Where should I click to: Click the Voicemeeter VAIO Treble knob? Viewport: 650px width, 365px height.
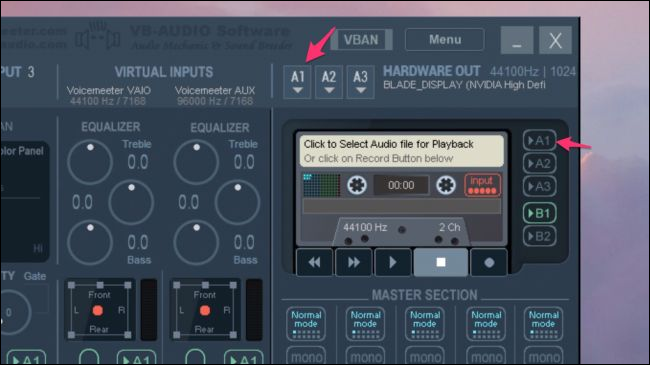(90, 162)
